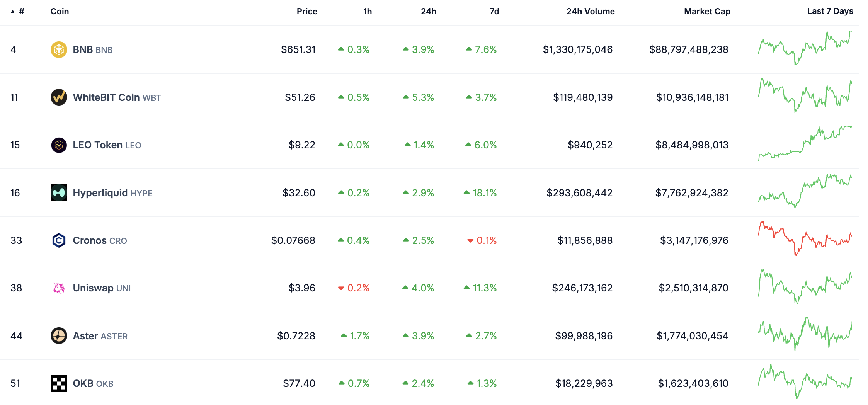
Task: Sort by the Price column header
Action: coord(307,11)
